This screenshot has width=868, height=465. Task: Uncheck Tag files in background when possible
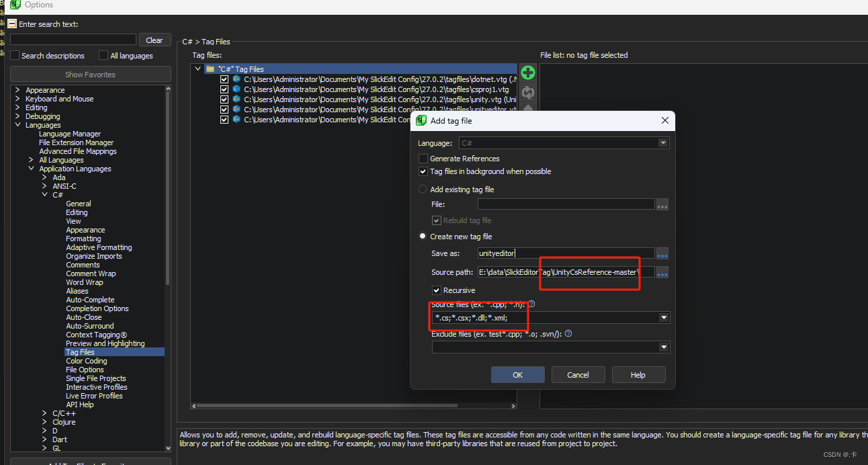click(423, 171)
